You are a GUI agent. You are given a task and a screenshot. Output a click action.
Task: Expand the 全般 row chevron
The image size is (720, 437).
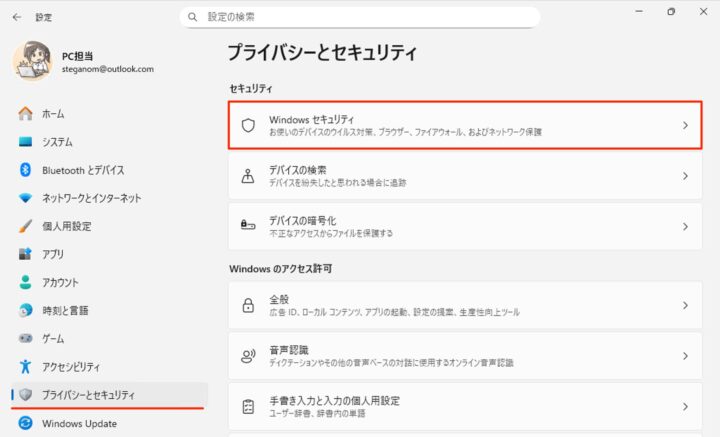coord(685,305)
